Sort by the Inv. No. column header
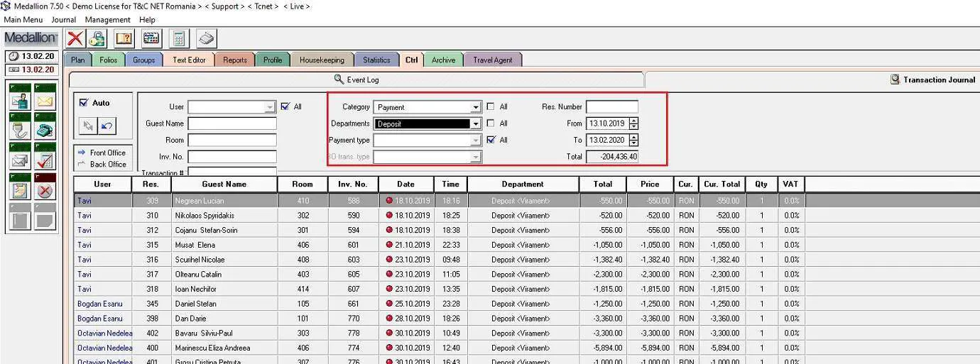The height and width of the screenshot is (364, 980). pos(353,184)
